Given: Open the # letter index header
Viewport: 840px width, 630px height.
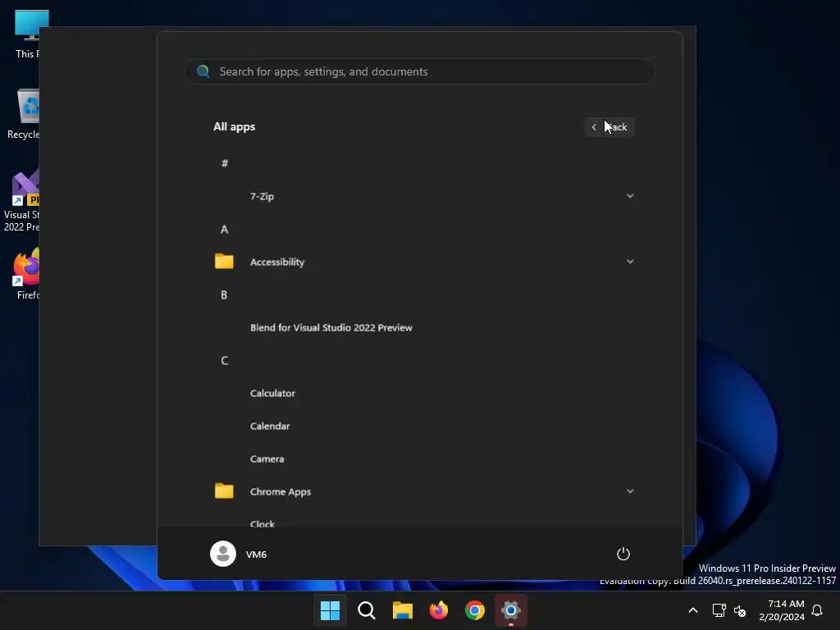Looking at the screenshot, I should pyautogui.click(x=225, y=163).
